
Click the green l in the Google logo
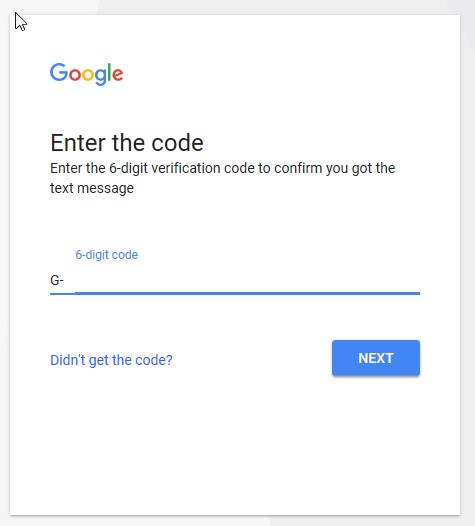coord(109,72)
